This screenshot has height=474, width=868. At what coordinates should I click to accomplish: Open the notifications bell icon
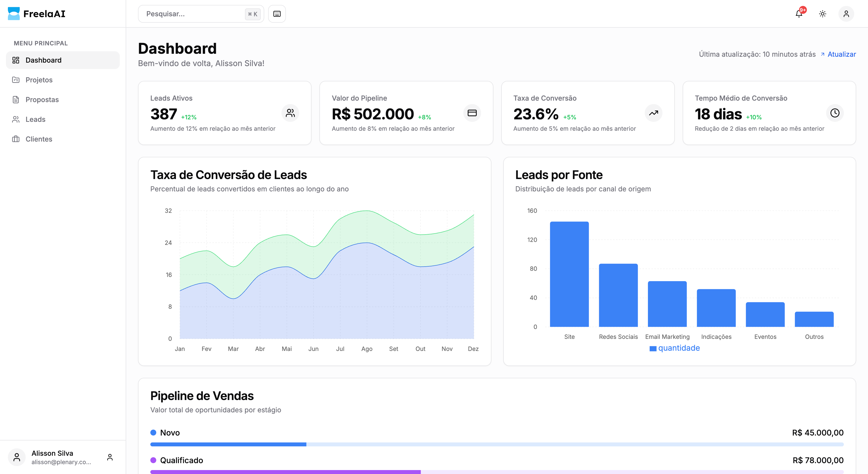pyautogui.click(x=799, y=14)
